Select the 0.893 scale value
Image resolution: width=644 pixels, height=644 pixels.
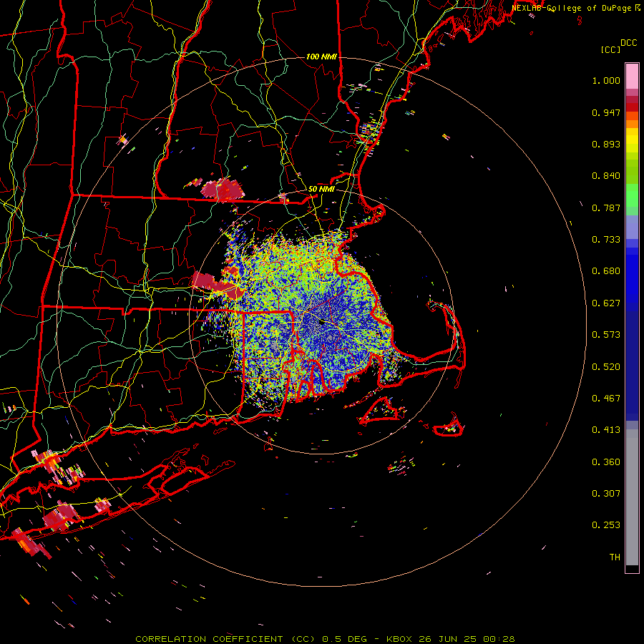click(606, 144)
